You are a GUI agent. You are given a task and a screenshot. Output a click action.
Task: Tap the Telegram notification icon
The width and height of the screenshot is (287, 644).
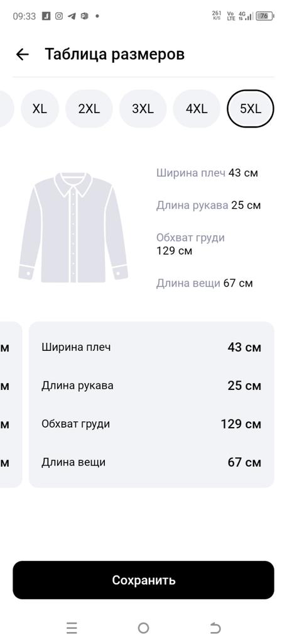click(72, 16)
